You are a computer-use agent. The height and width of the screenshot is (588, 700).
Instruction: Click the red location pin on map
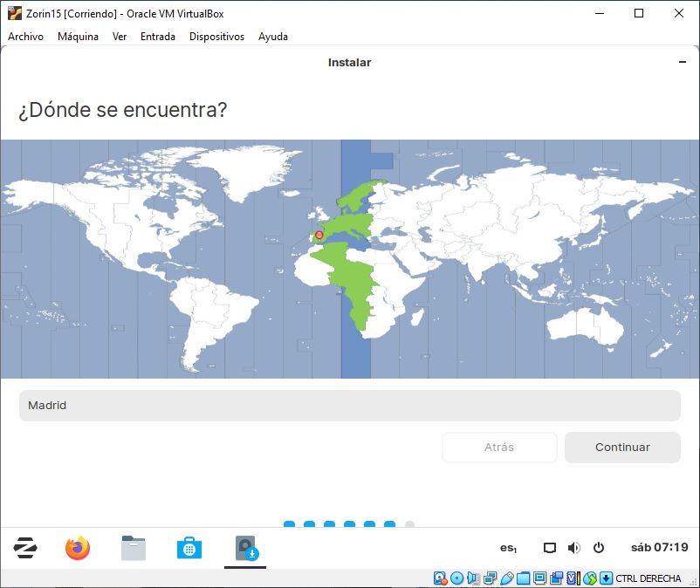319,235
